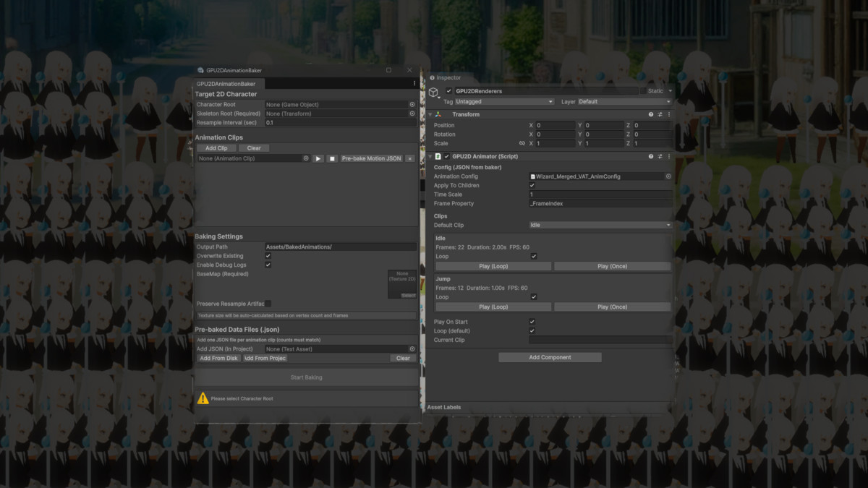
Task: Click the Output Path input field
Action: click(x=341, y=247)
